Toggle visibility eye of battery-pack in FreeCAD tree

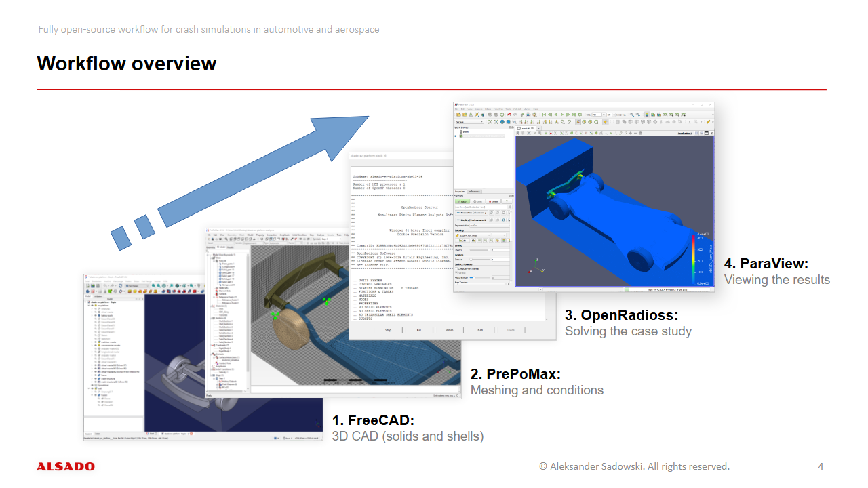[x=96, y=315]
